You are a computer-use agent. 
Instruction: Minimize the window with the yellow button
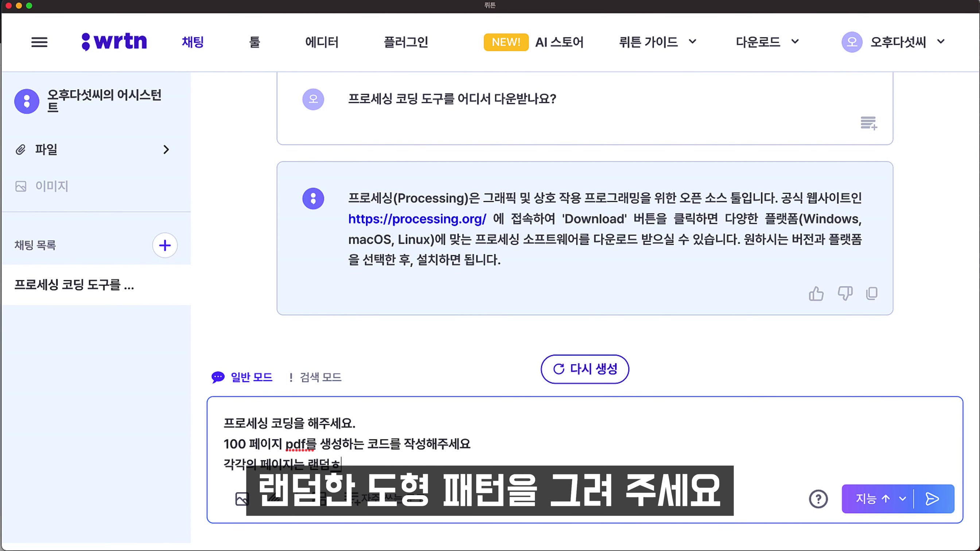[19, 6]
